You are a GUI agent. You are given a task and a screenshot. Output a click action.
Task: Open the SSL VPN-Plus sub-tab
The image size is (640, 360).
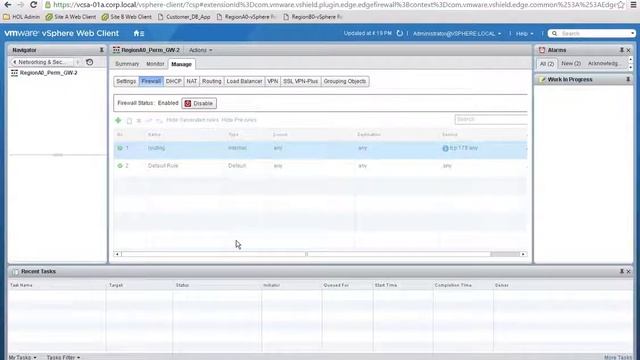tap(300, 81)
